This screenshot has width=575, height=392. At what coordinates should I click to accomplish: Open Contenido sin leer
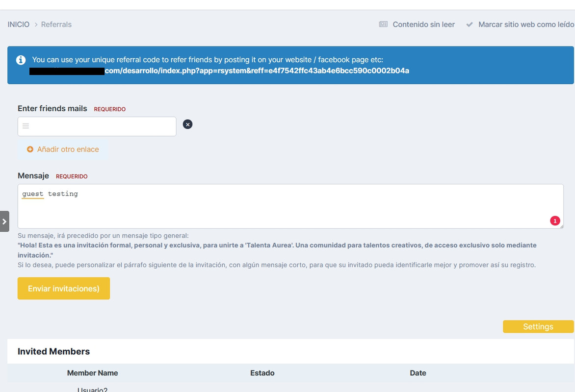point(423,24)
